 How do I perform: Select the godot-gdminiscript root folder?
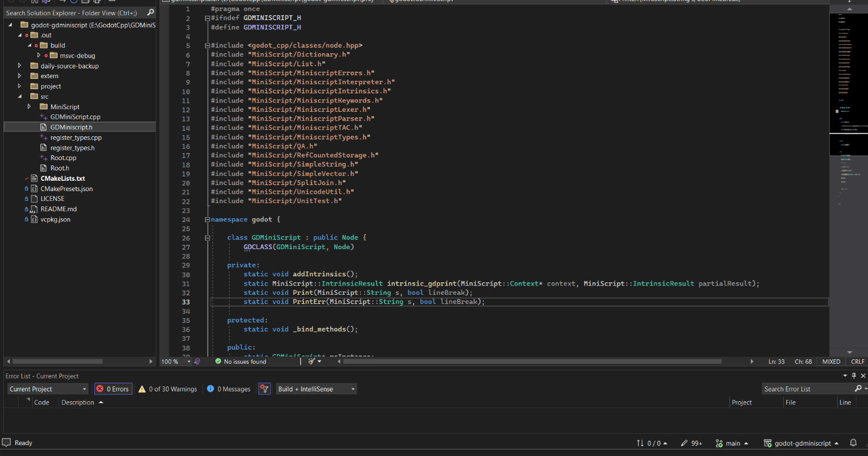point(93,25)
